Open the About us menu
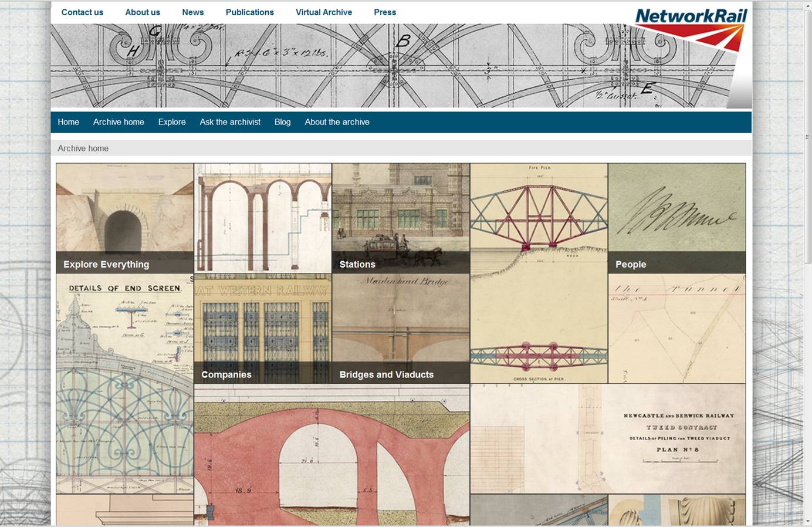The width and height of the screenshot is (812, 527). [x=142, y=12]
